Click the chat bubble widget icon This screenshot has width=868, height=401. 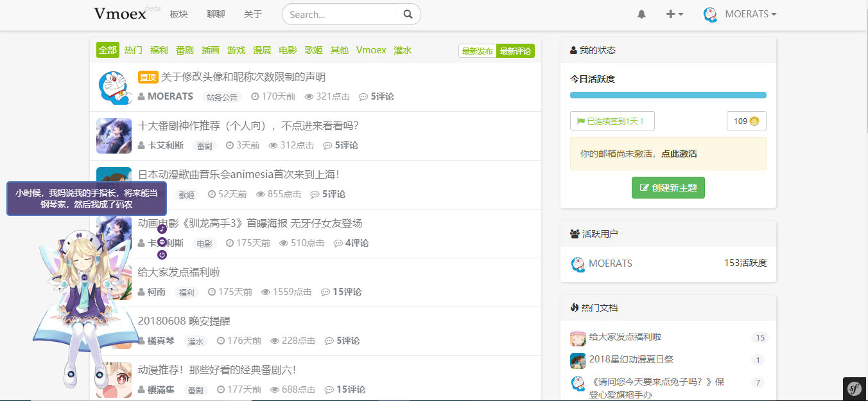[x=162, y=242]
